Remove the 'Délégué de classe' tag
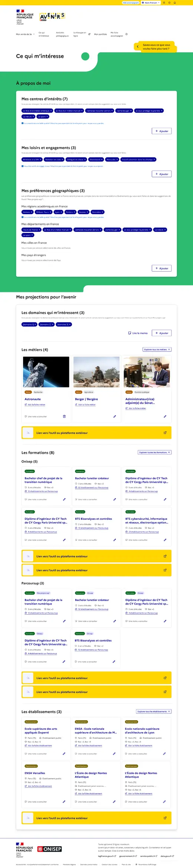 pos(85,160)
